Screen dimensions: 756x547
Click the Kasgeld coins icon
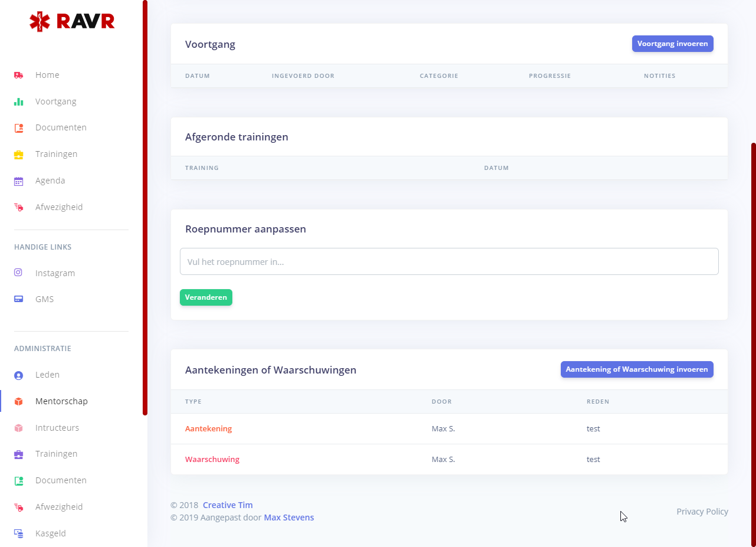tap(18, 533)
